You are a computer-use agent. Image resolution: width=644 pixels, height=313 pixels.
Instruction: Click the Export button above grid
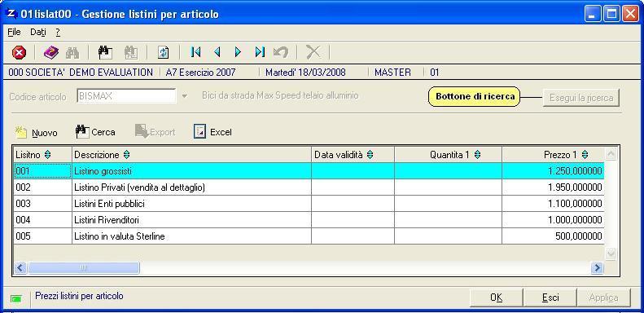click(x=156, y=132)
